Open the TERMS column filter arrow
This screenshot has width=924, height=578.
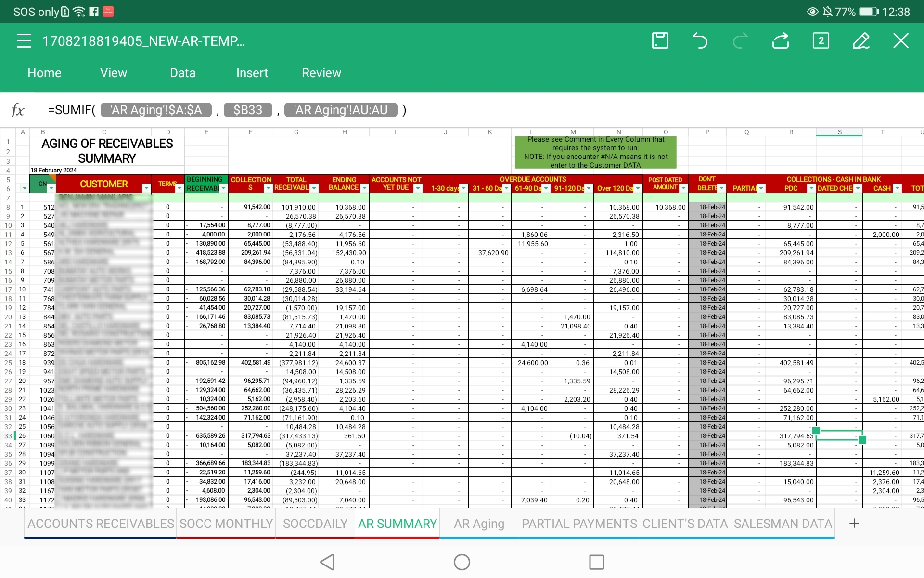180,188
